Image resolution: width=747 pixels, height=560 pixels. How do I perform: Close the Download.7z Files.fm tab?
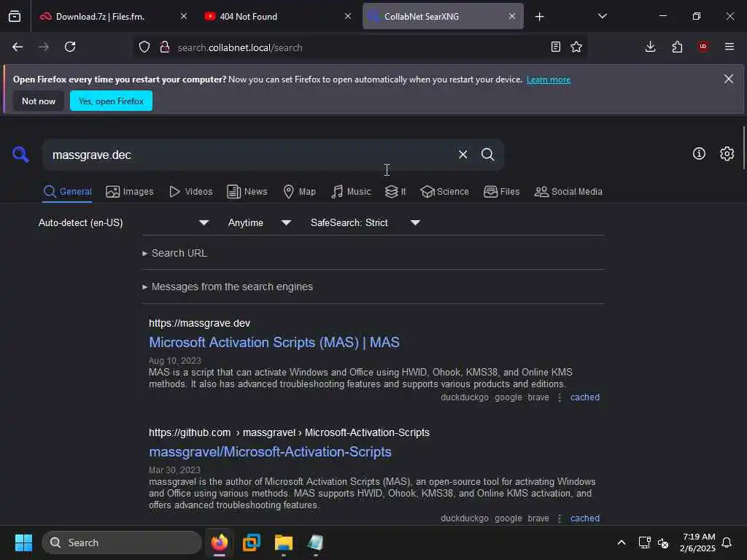click(184, 16)
